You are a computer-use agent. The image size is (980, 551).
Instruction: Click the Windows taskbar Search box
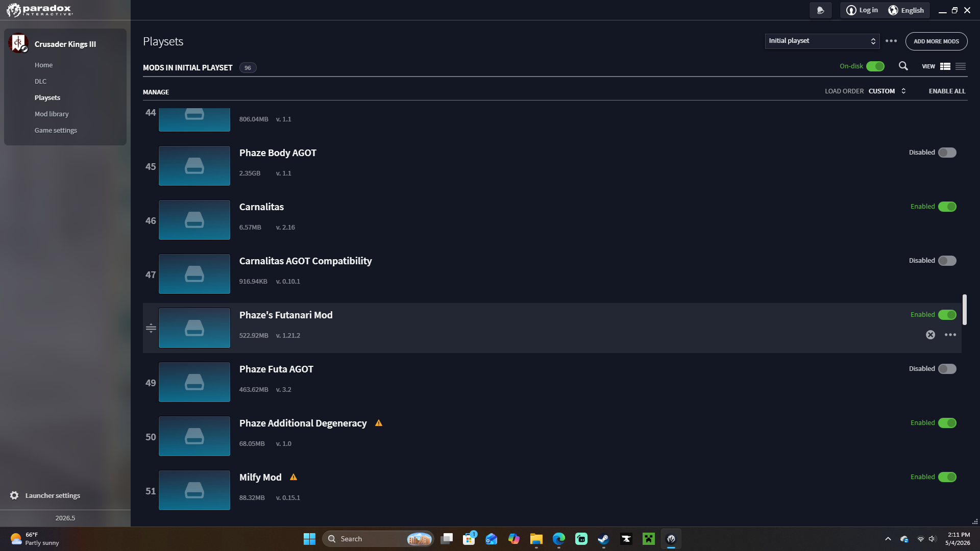[378, 539]
